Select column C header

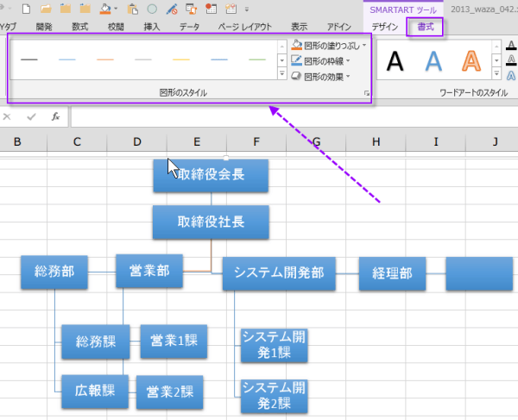click(x=77, y=142)
